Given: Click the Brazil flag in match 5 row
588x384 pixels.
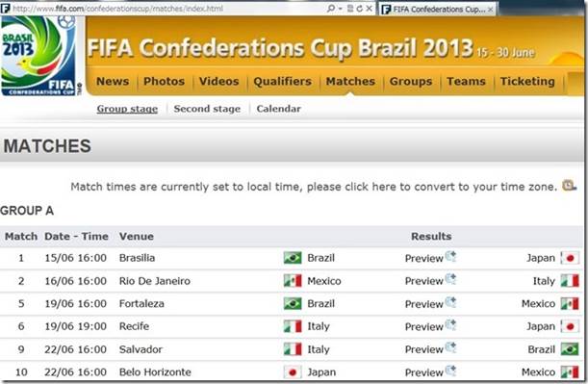Looking at the screenshot, I should [x=293, y=303].
